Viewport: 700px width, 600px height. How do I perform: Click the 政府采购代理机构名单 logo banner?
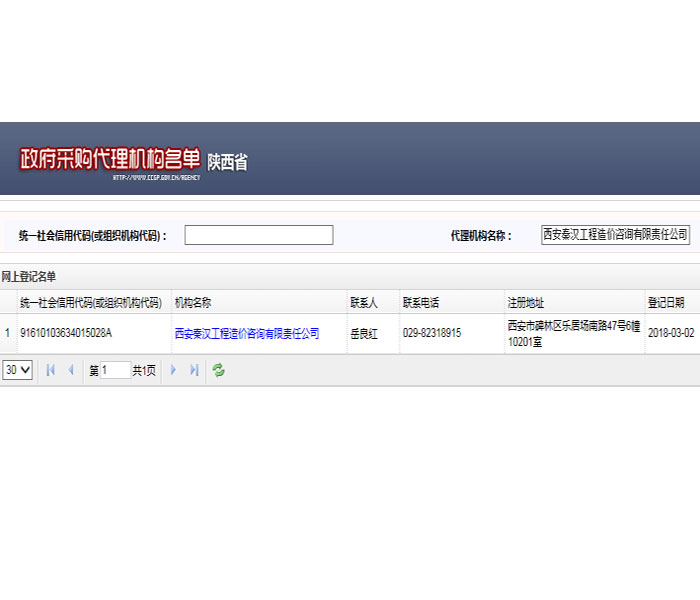coord(110,160)
